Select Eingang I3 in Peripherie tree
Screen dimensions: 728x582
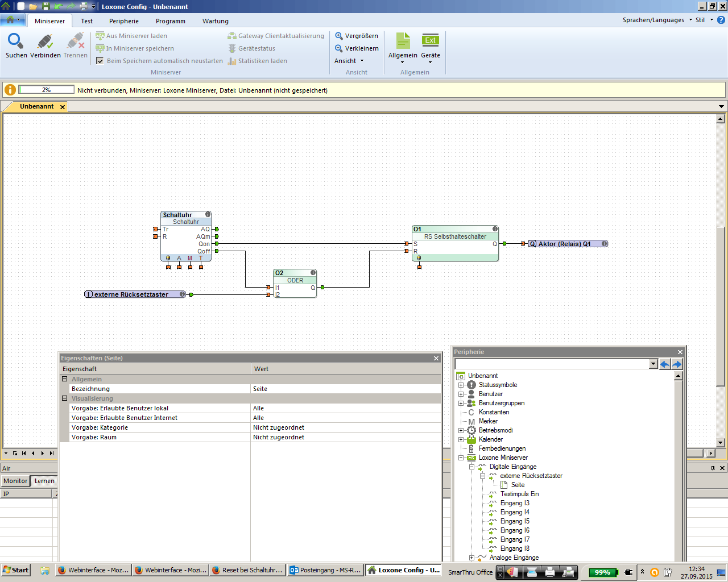click(515, 503)
